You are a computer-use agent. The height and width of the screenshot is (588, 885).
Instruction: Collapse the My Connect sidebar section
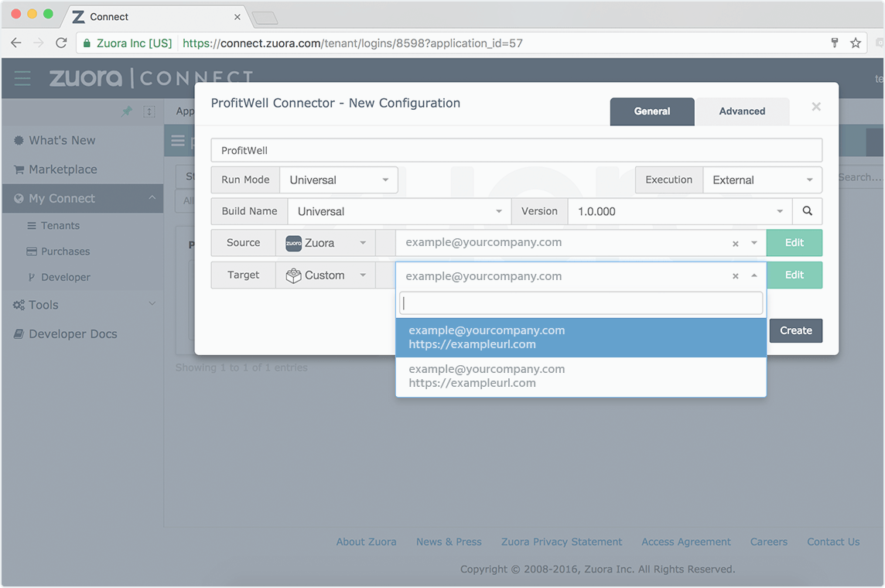coord(152,197)
